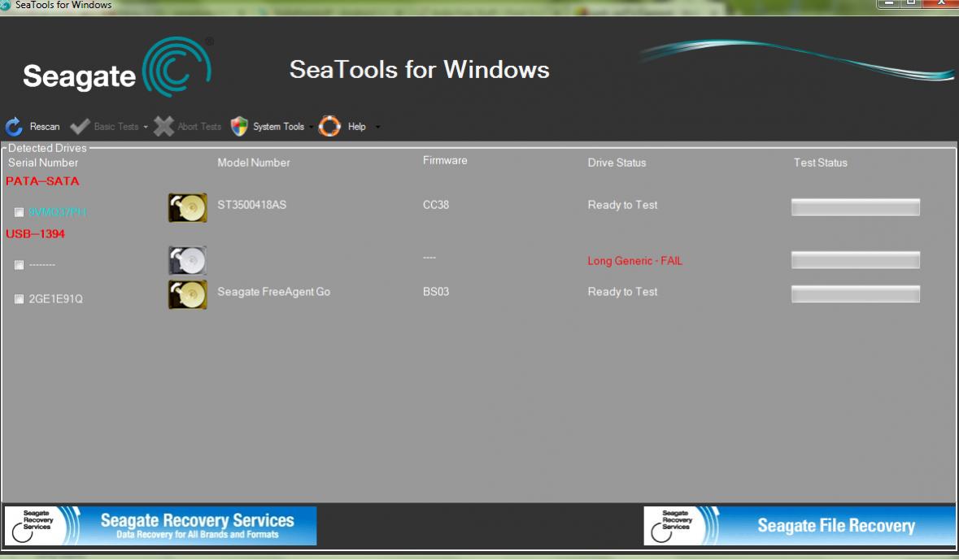959x560 pixels.
Task: Expand the System Tools dropdown arrow
Action: coord(311,127)
